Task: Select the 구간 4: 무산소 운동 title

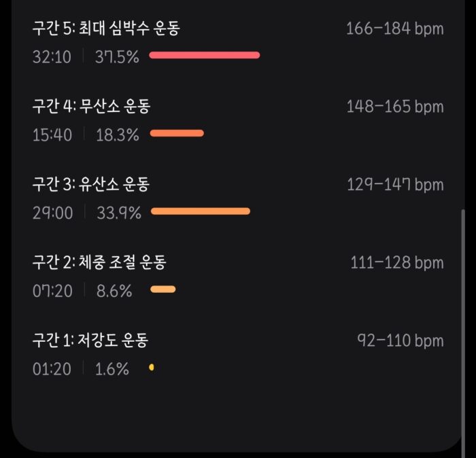Action: pyautogui.click(x=91, y=106)
